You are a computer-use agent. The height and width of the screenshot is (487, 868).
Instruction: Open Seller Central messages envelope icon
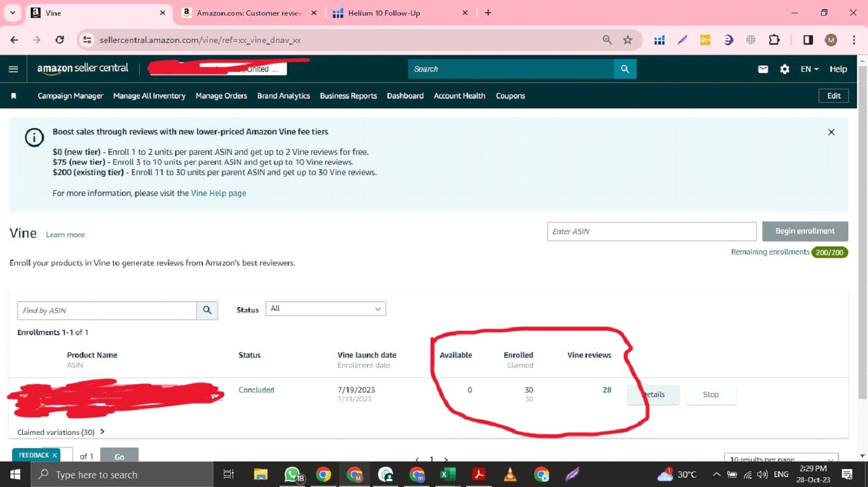tap(762, 69)
